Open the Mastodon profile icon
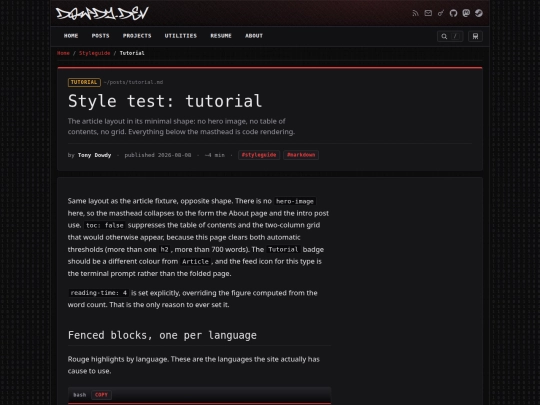Viewport: 540px width, 405px height. [466, 13]
